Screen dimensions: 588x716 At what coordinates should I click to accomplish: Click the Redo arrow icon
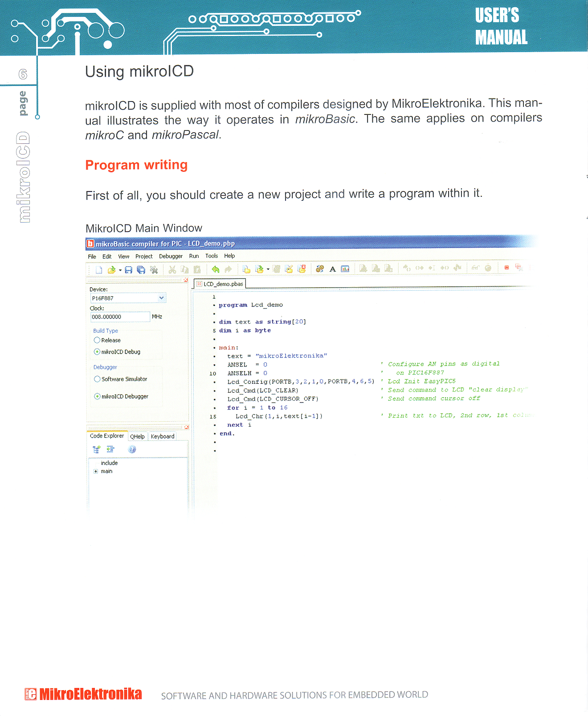pyautogui.click(x=229, y=269)
